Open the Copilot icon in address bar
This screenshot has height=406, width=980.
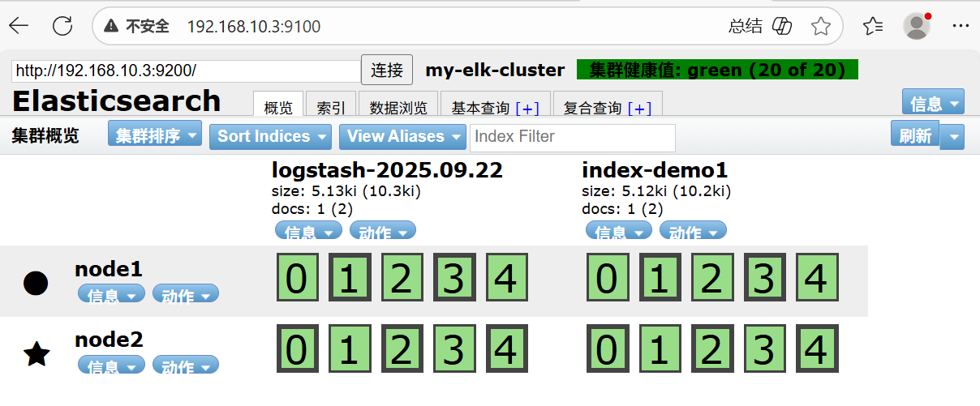pos(782,26)
